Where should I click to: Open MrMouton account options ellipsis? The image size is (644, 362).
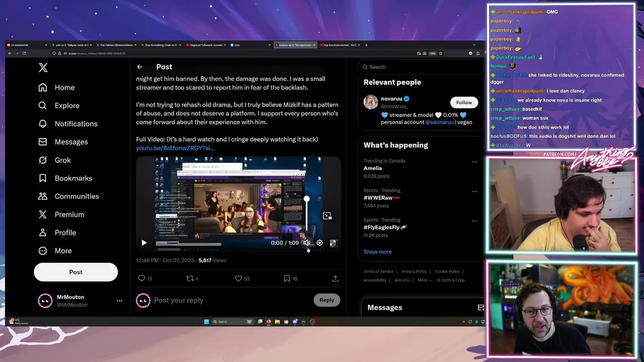(x=119, y=301)
